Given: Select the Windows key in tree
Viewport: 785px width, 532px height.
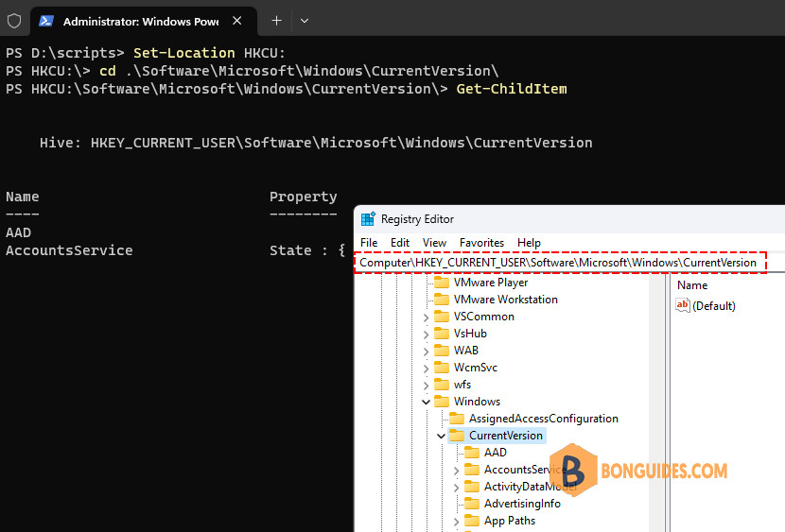Looking at the screenshot, I should click(477, 402).
